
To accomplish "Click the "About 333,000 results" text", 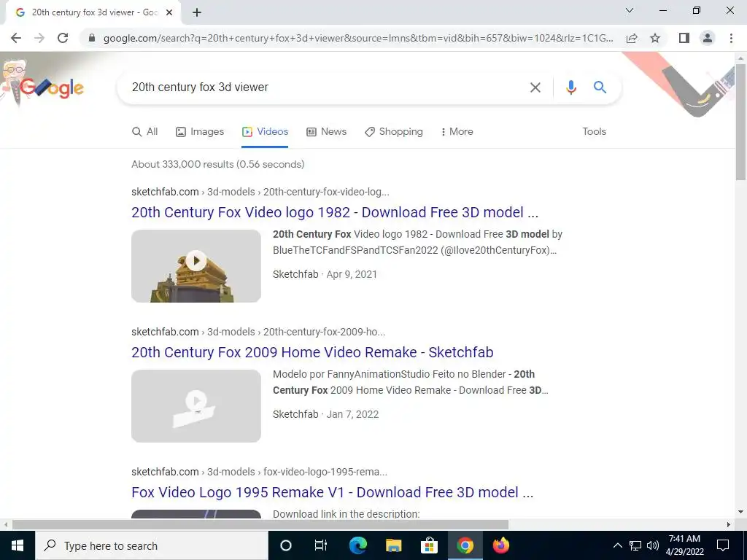I will coord(217,164).
